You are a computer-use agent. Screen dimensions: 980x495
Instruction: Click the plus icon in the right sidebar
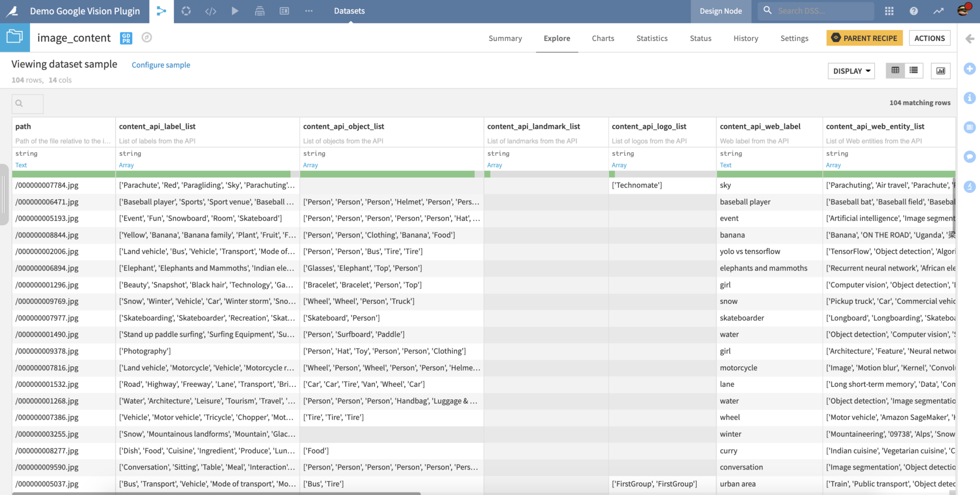pos(970,69)
